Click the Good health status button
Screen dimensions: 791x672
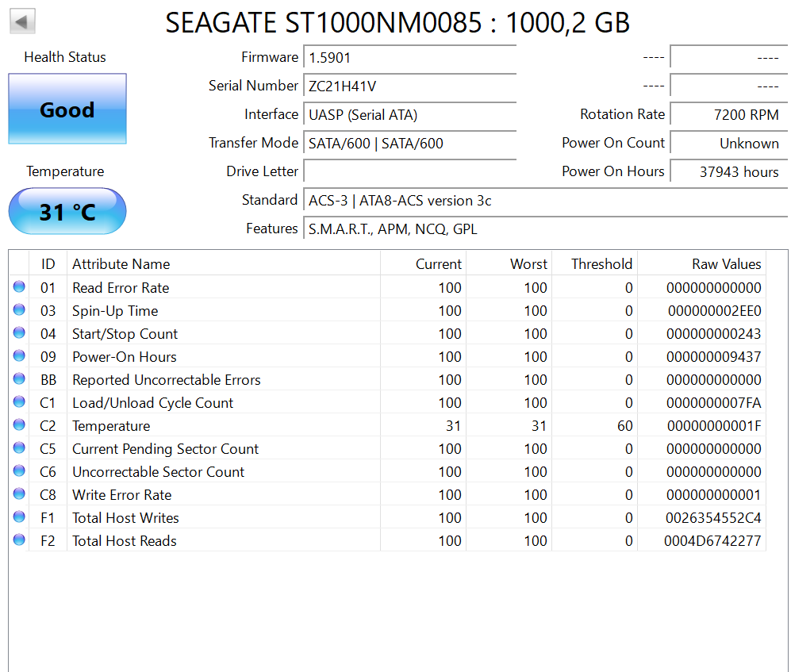pyautogui.click(x=67, y=109)
